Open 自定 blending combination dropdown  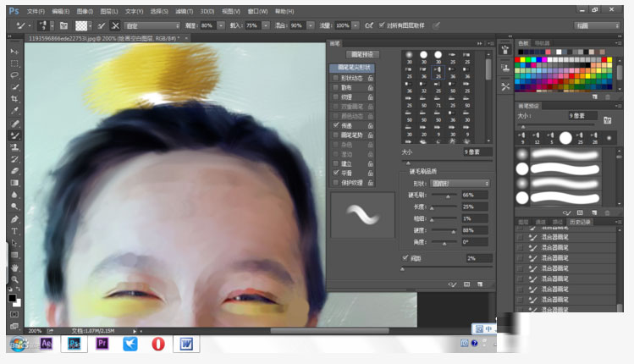(x=152, y=26)
